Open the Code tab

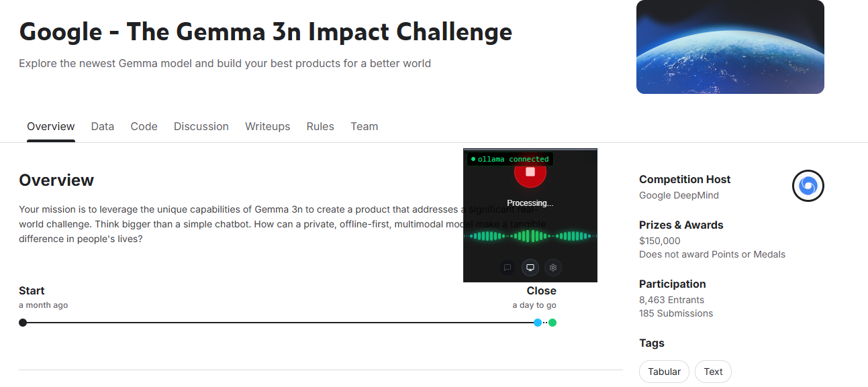pyautogui.click(x=144, y=126)
